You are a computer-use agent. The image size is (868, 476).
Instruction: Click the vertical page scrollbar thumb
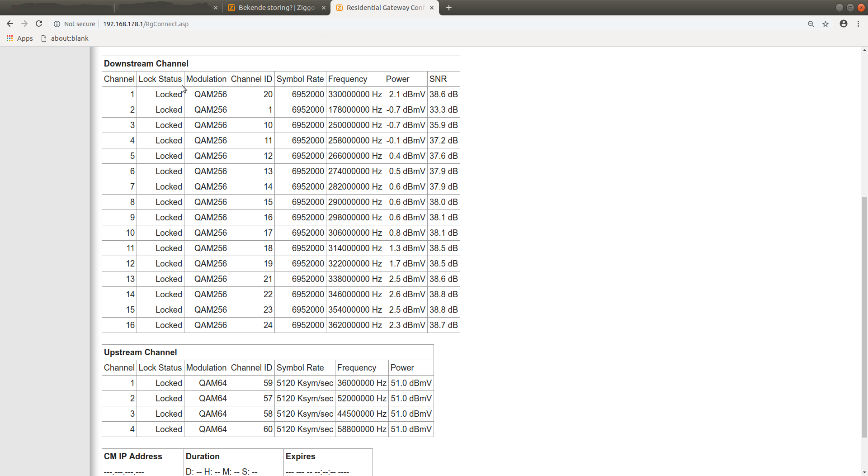pyautogui.click(x=864, y=317)
